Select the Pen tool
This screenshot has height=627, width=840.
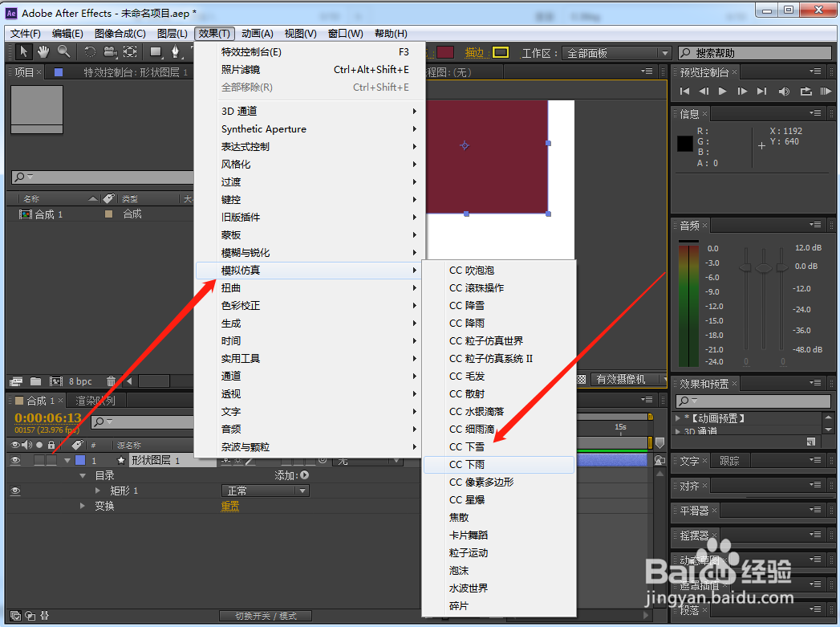click(175, 52)
